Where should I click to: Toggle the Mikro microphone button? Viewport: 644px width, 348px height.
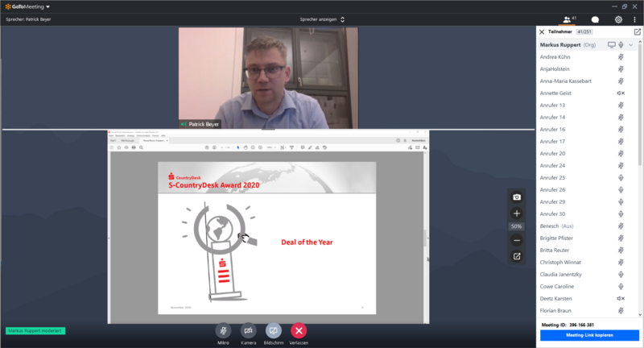click(223, 330)
